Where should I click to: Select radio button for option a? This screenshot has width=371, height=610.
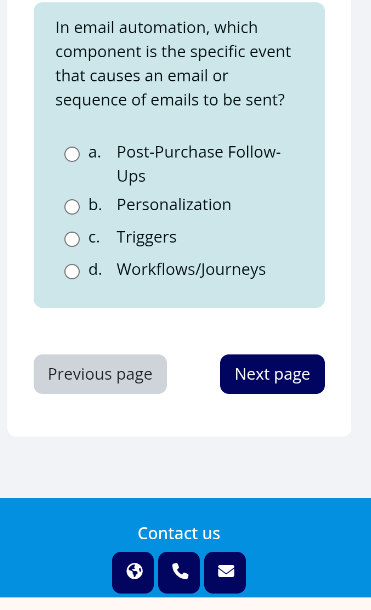[72, 154]
